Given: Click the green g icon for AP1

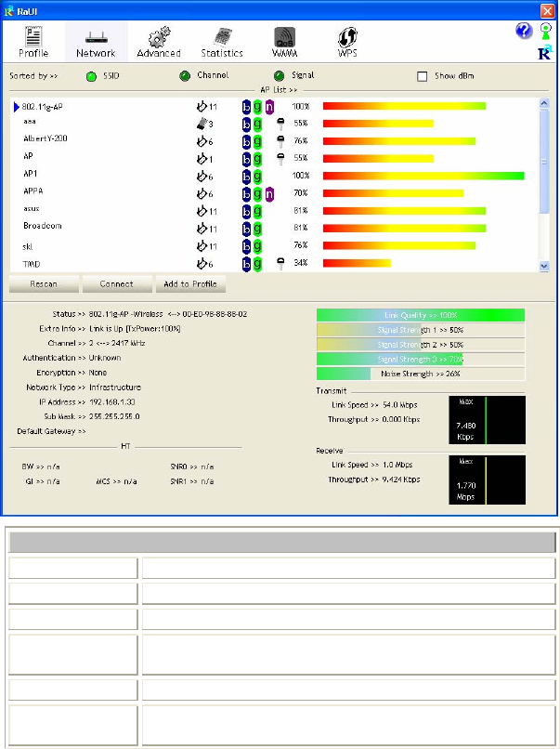Looking at the screenshot, I should (x=258, y=177).
